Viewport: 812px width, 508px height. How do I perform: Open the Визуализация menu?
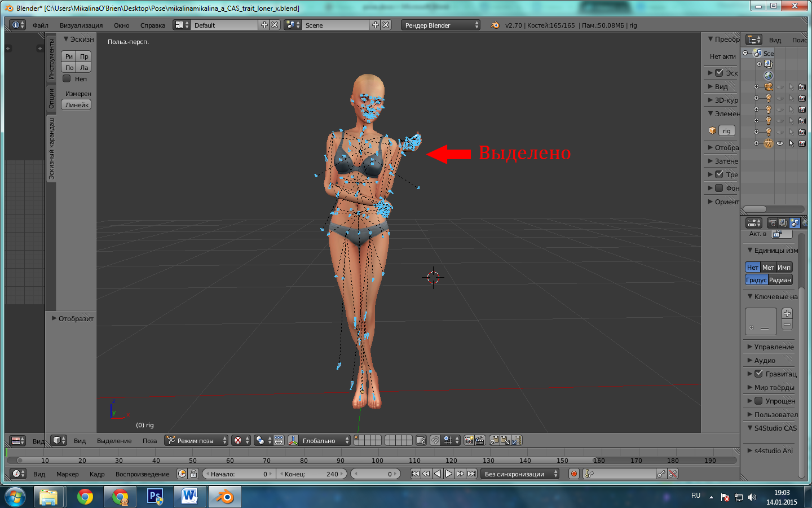point(81,25)
